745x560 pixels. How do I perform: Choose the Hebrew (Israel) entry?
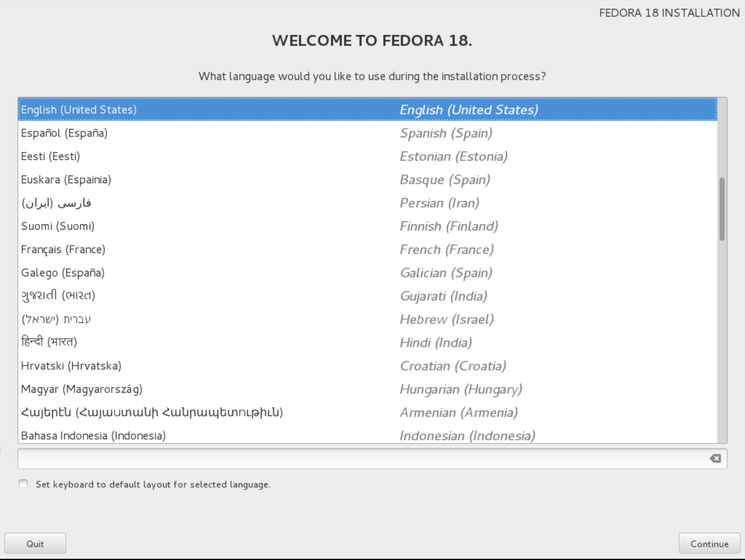click(368, 319)
